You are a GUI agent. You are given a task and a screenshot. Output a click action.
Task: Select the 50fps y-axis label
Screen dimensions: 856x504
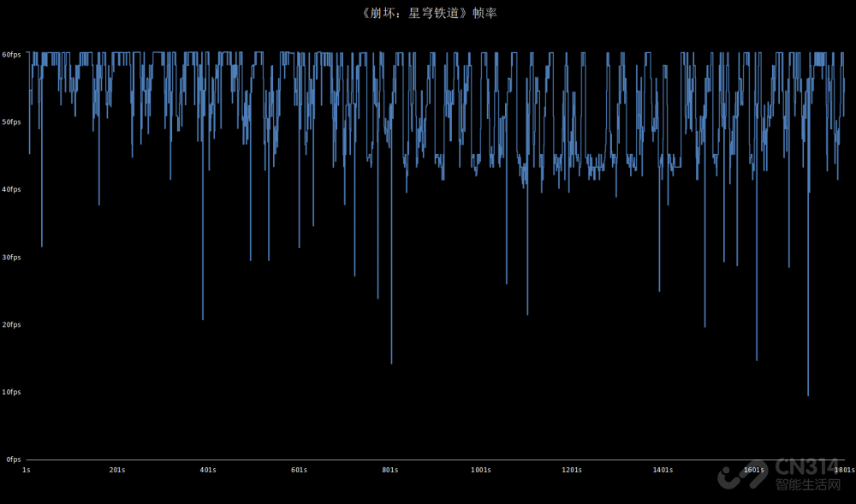point(11,122)
